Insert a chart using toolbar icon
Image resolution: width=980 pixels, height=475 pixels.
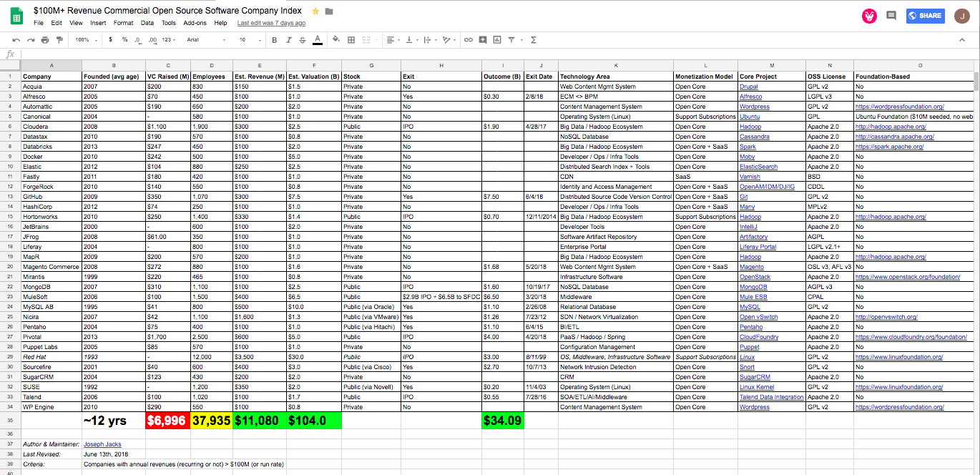tap(496, 40)
